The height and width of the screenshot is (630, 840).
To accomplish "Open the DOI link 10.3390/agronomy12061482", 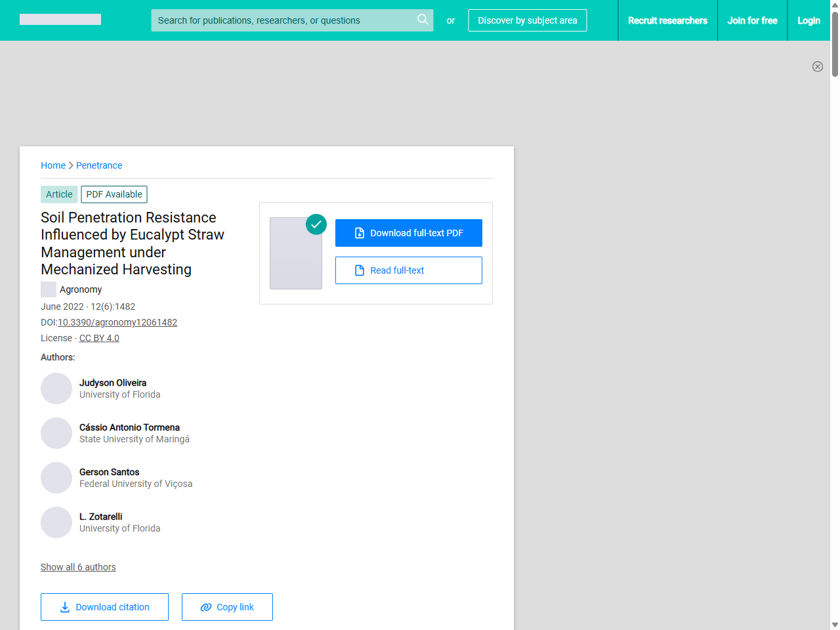I will click(x=117, y=322).
